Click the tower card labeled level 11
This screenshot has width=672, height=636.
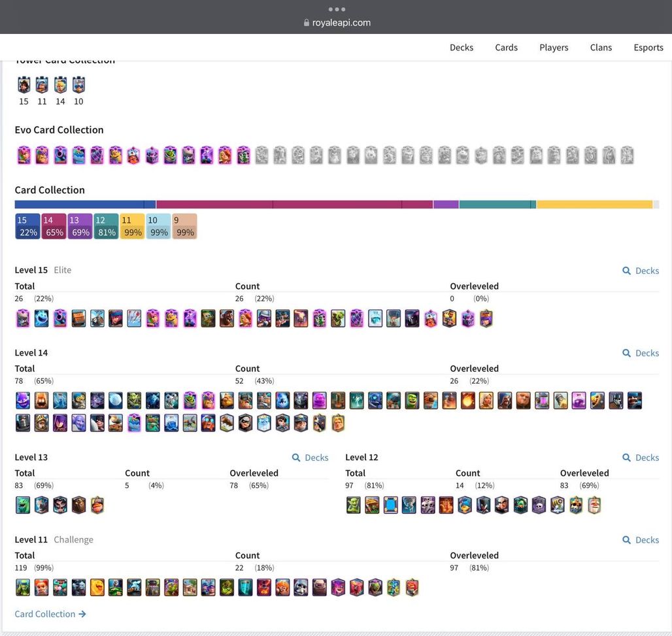[42, 85]
